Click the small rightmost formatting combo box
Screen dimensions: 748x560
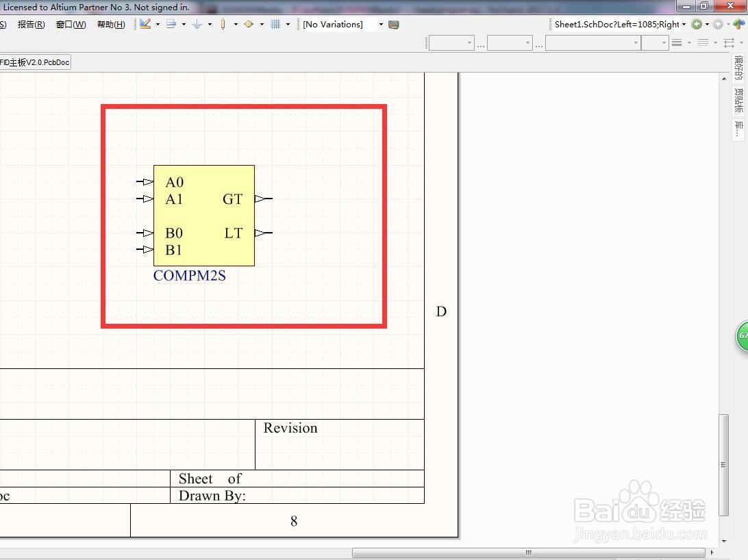(x=655, y=43)
